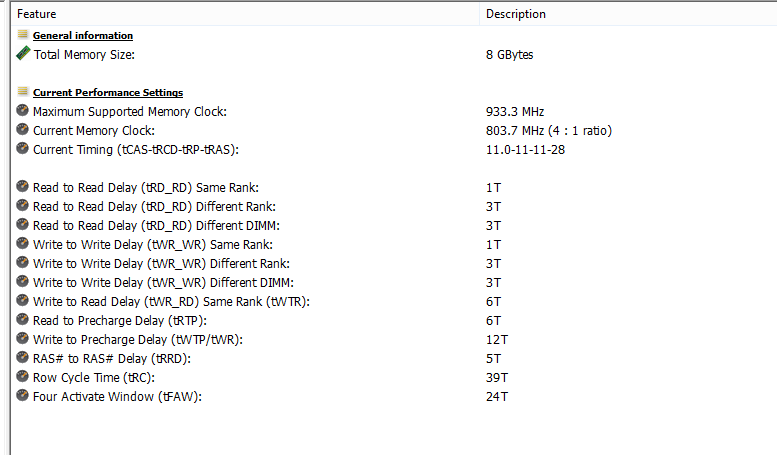Select Read to Read Delay Same Rank row
Image resolution: width=777 pixels, height=455 pixels.
(394, 188)
